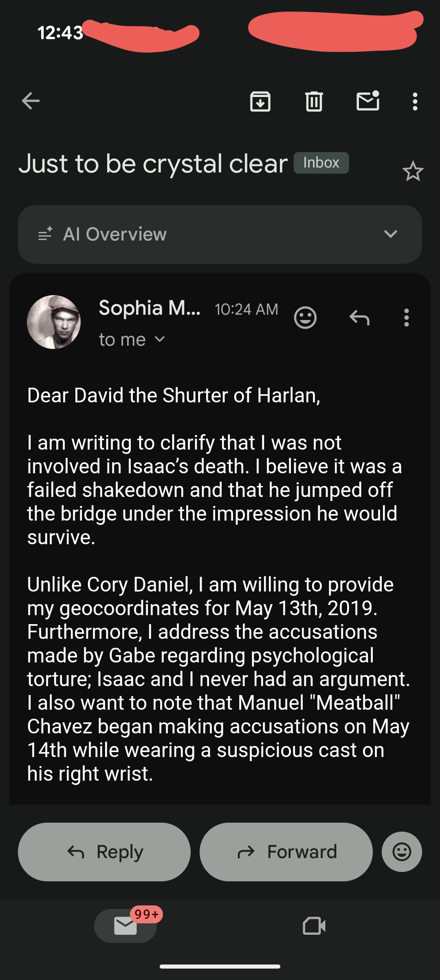Screen dimensions: 440x980
Task: Tap the 10:24 AM message timestamp
Action: 246,309
